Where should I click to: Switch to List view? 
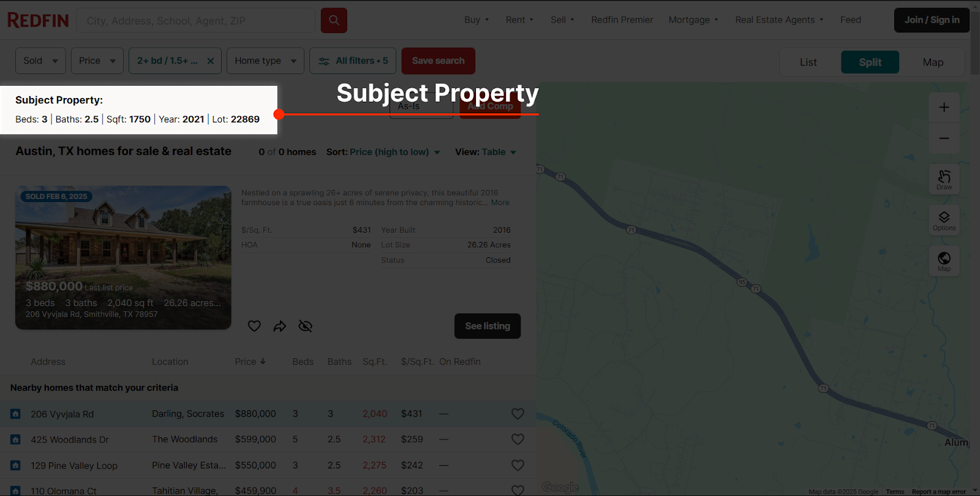point(808,62)
